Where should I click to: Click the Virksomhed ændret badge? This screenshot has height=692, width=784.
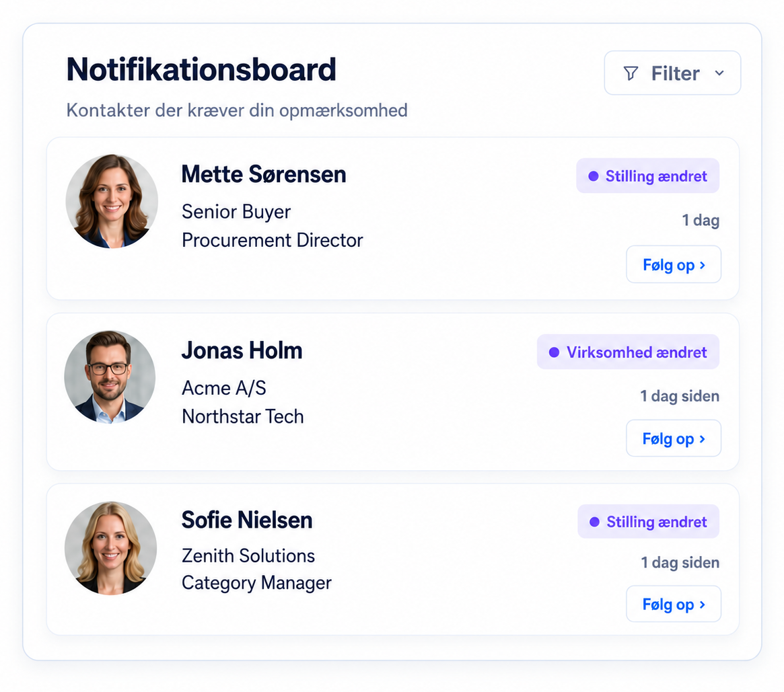628,352
